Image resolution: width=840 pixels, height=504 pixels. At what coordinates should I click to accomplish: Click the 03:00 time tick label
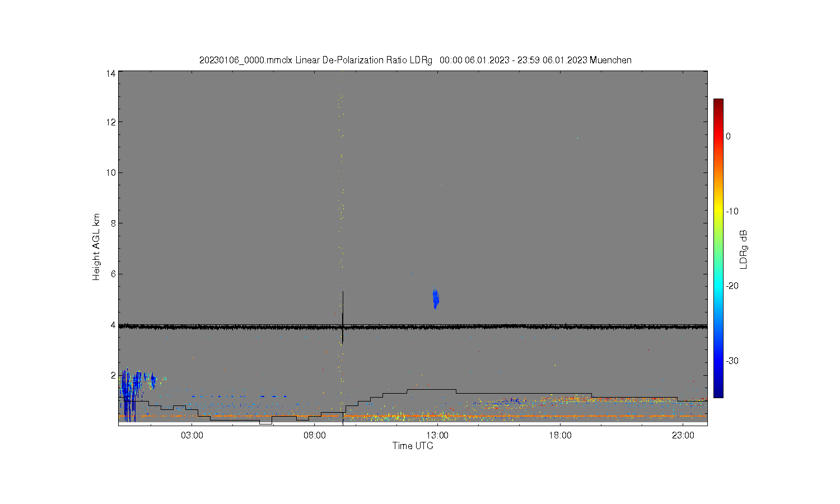(192, 436)
